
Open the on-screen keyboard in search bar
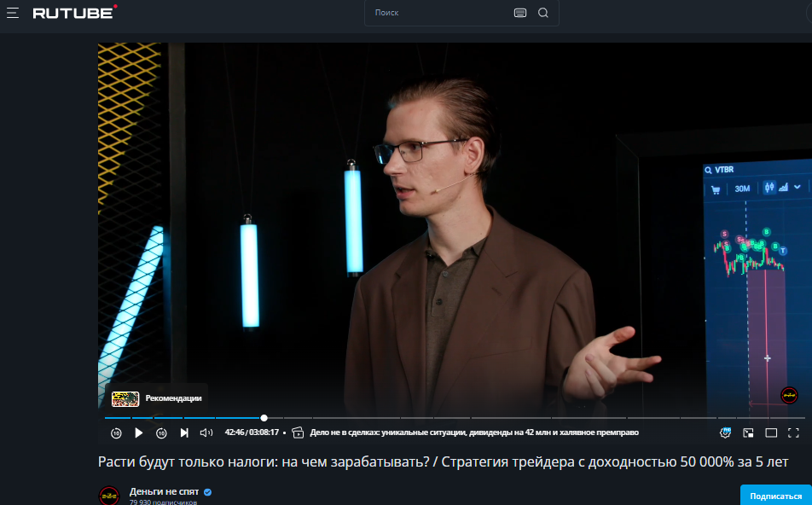click(x=520, y=13)
